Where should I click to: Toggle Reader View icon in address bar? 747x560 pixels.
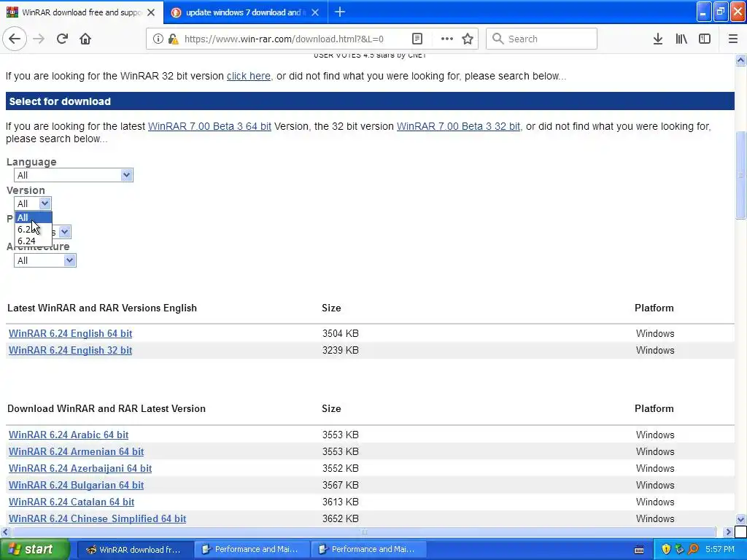(417, 39)
